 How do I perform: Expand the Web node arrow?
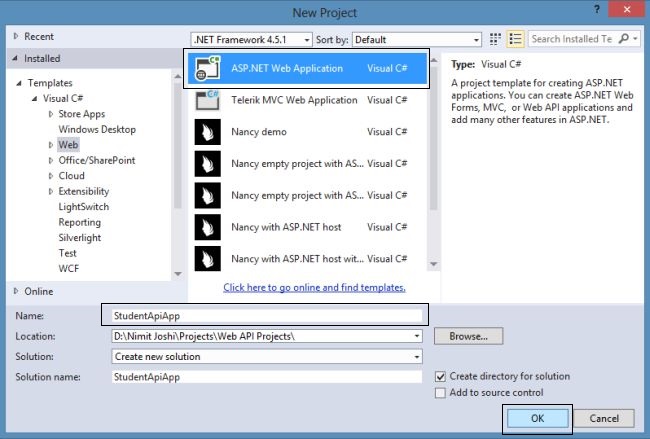[x=51, y=145]
